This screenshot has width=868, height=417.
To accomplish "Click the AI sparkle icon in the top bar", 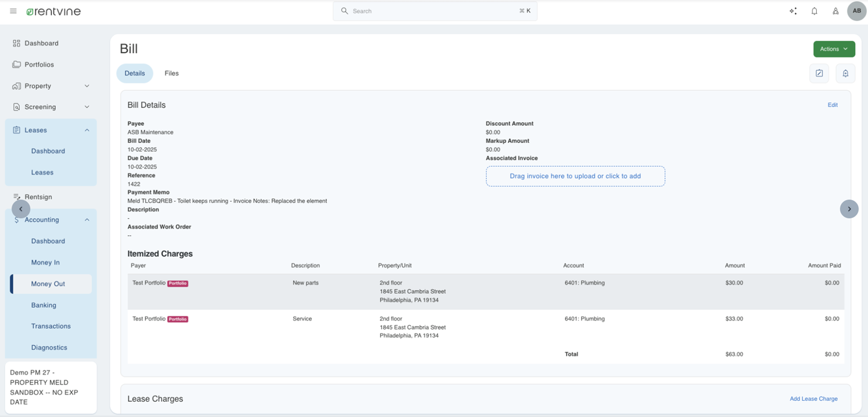I will (x=792, y=10).
